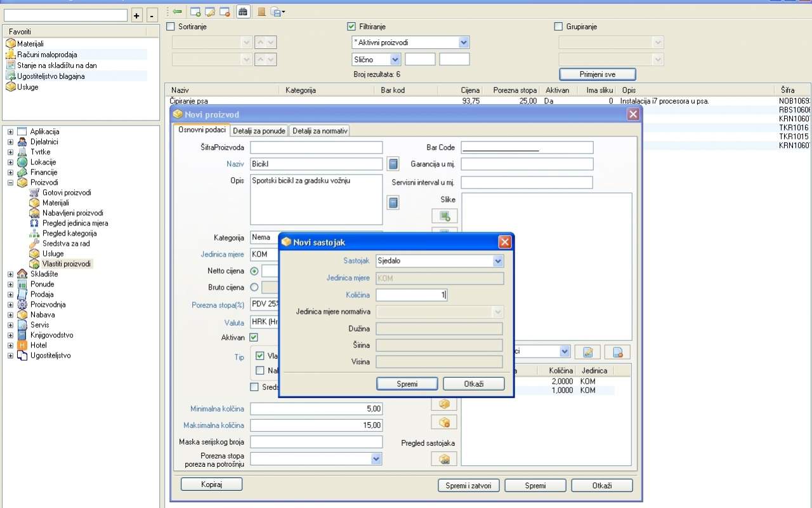Uncheck the Filtriranje checkbox
The height and width of the screenshot is (508, 812).
tap(351, 27)
